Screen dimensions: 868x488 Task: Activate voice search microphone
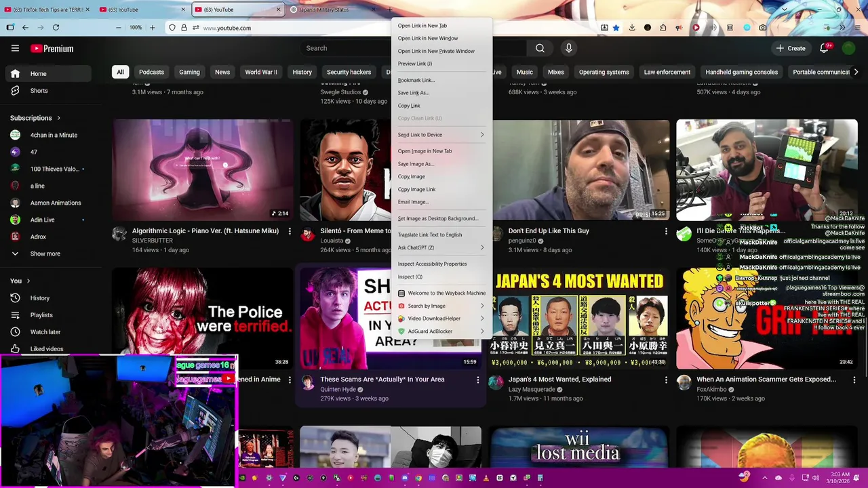[568, 48]
